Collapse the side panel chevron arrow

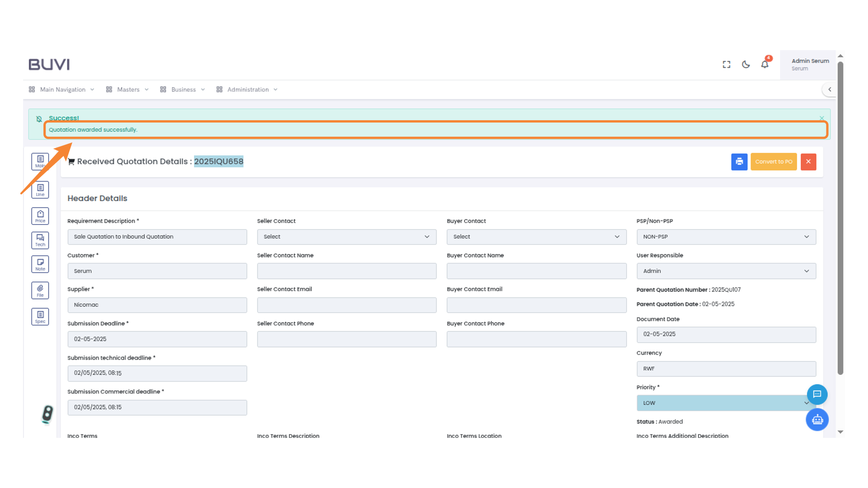coord(830,89)
